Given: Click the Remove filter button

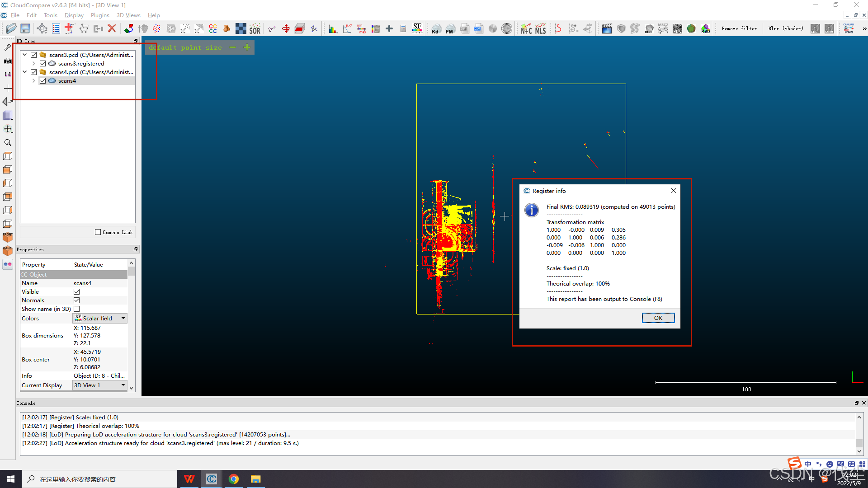Looking at the screenshot, I should coord(739,29).
